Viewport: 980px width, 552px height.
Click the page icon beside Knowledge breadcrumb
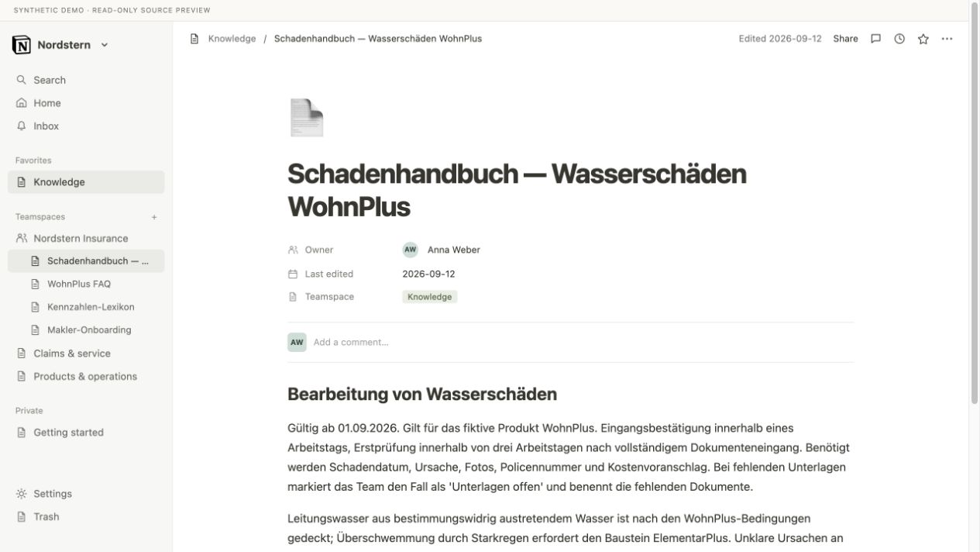194,39
